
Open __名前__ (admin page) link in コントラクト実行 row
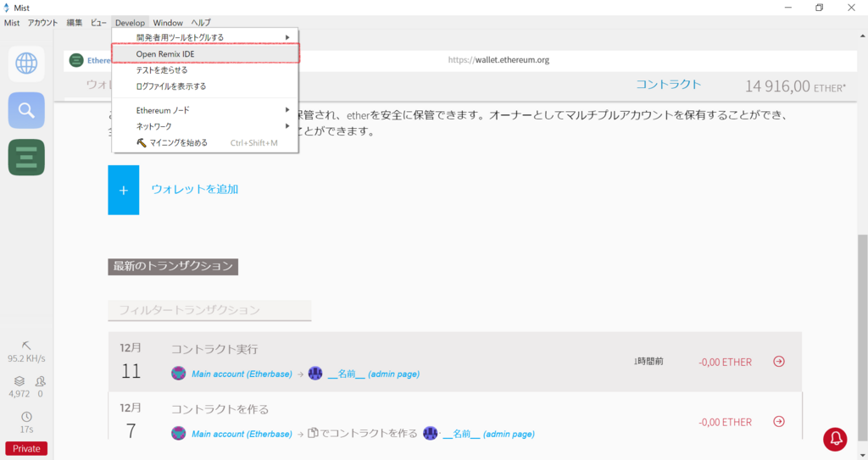click(374, 374)
